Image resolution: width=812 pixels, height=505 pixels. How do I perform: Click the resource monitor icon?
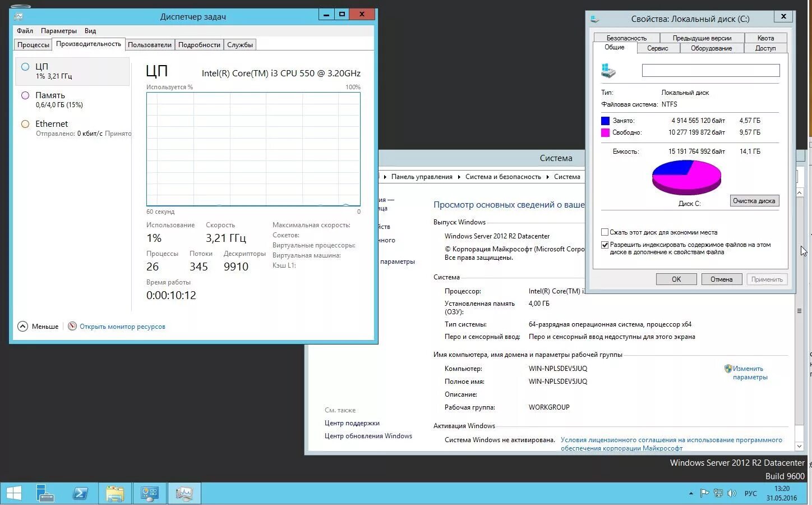[x=72, y=326]
